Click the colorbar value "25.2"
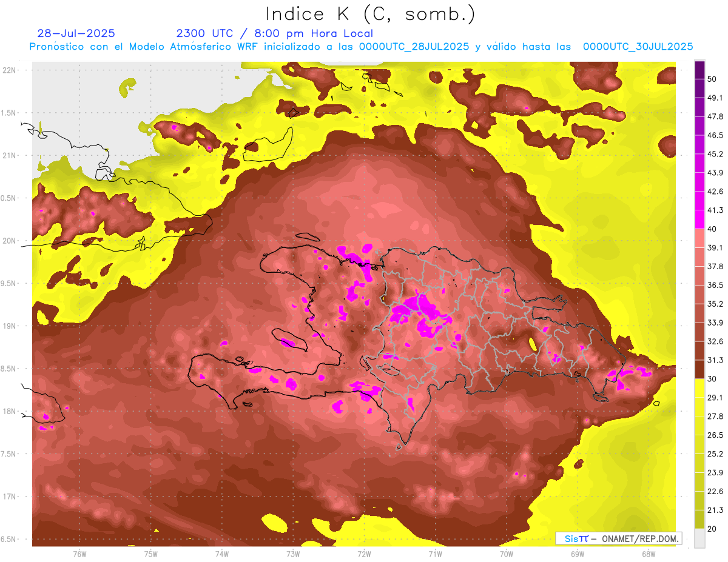 pos(715,454)
